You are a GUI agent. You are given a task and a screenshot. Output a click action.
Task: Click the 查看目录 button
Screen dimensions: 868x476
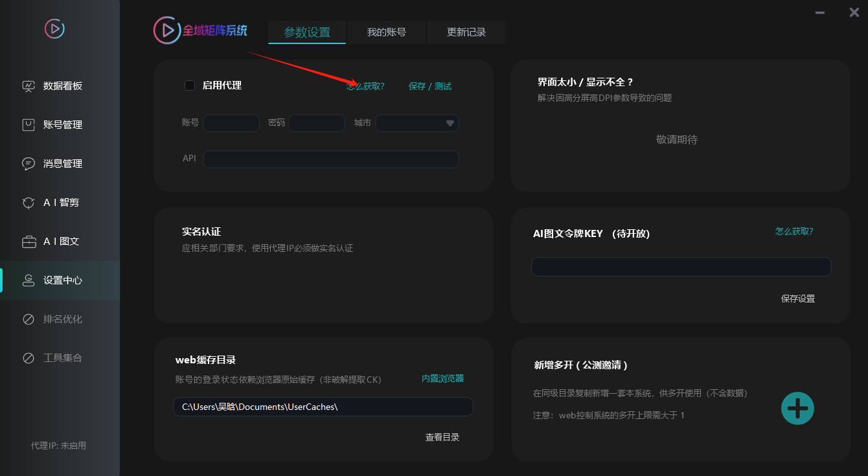[442, 437]
